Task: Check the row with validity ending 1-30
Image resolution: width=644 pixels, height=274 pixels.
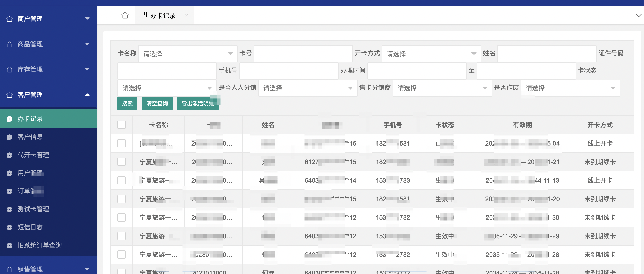Action: (x=121, y=217)
